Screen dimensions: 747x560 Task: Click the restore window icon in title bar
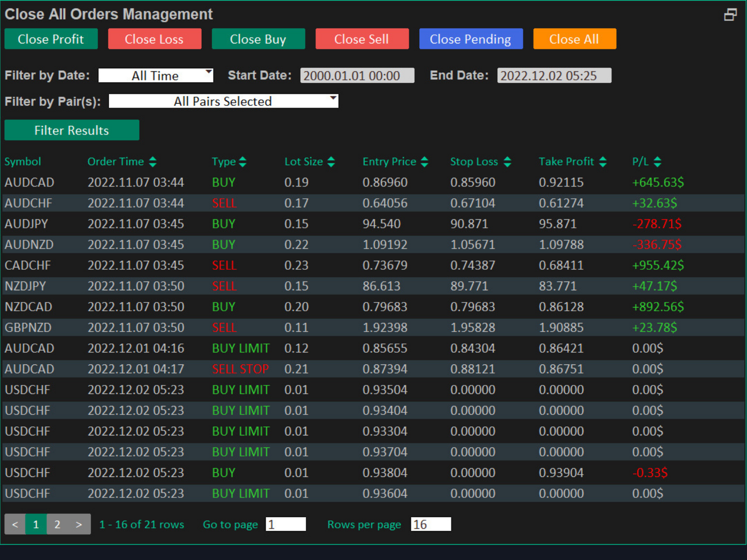[x=730, y=14]
